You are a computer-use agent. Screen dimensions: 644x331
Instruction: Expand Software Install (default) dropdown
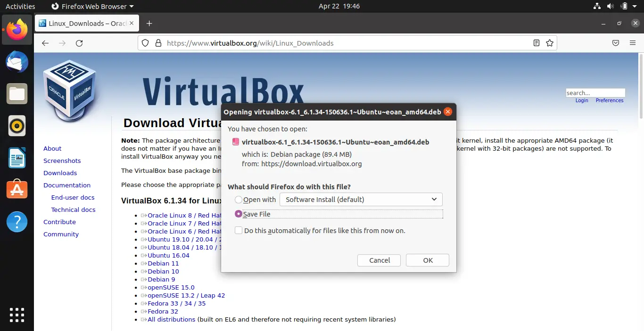coord(361,200)
